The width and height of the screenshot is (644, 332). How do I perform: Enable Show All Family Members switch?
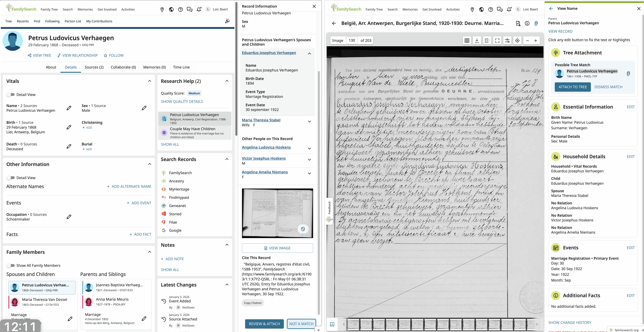click(x=11, y=266)
